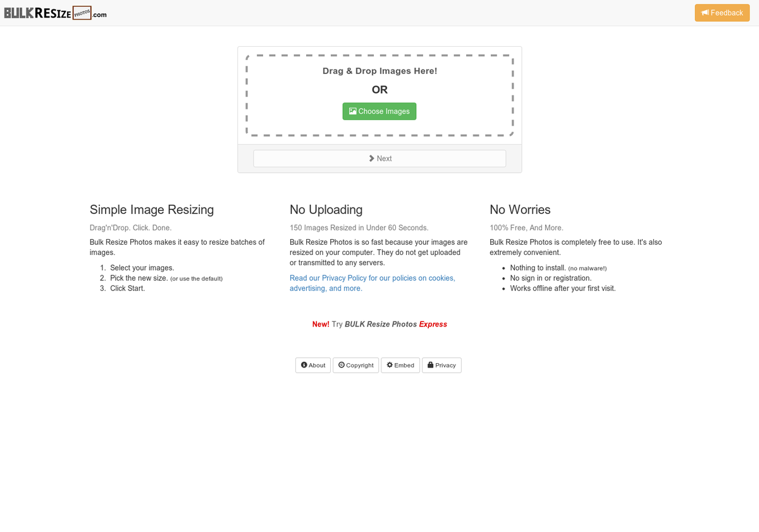This screenshot has height=532, width=759.
Task: Open the Privacy Policy link
Action: click(x=373, y=283)
